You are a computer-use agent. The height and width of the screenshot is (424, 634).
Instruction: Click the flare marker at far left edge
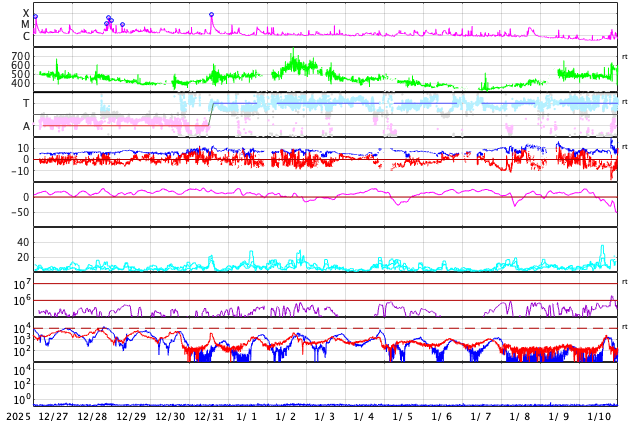[x=35, y=16]
